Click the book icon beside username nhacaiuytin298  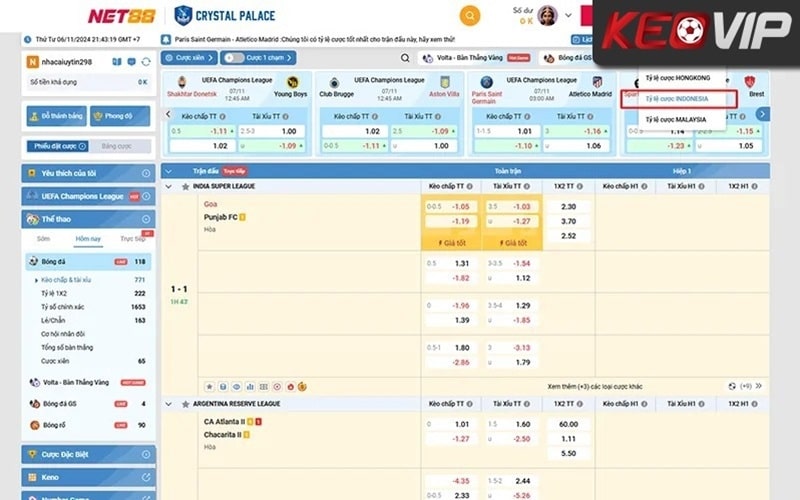117,62
